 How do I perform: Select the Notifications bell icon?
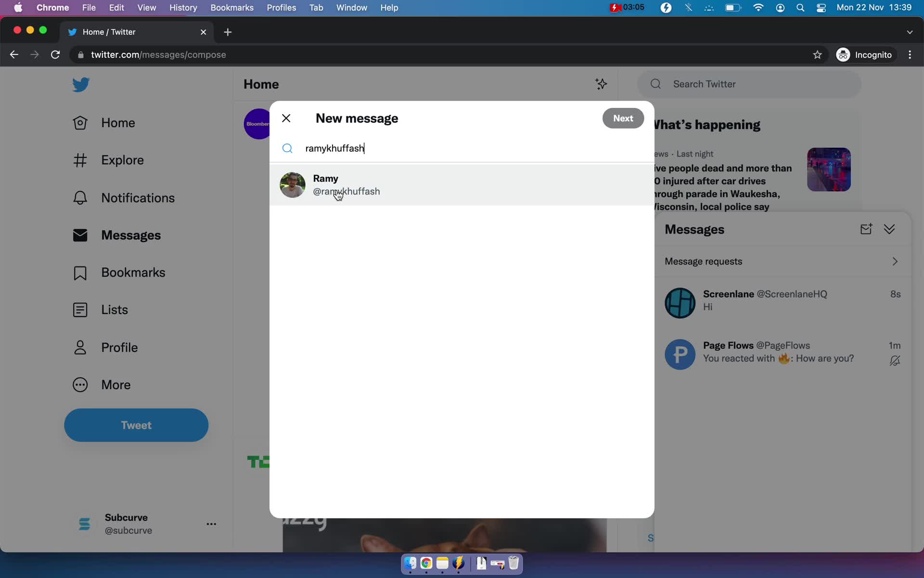pos(80,197)
